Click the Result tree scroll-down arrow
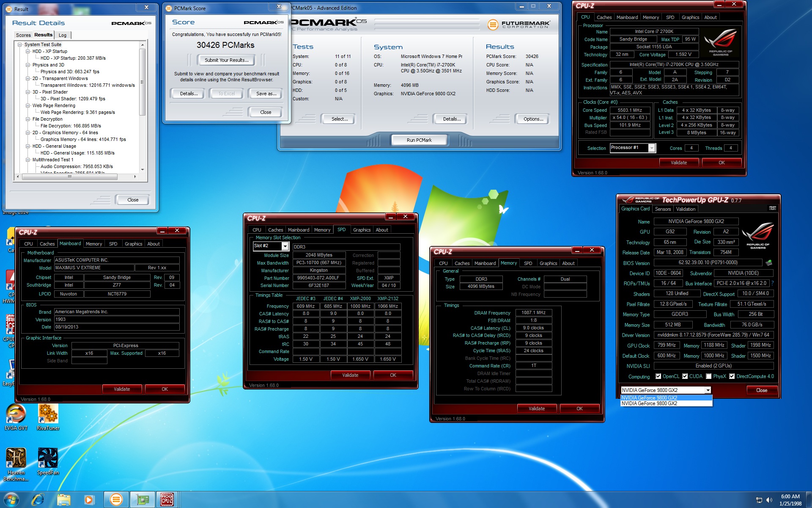Screen dimensions: 812x508 pos(142,169)
